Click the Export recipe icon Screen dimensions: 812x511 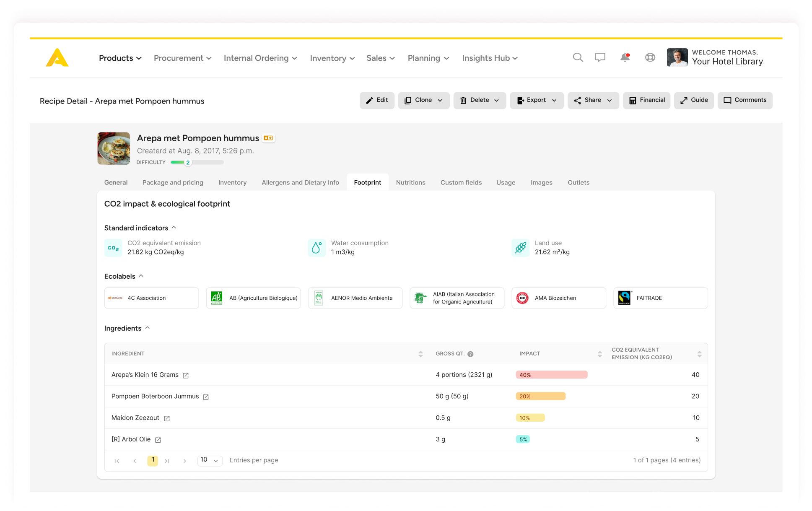519,100
